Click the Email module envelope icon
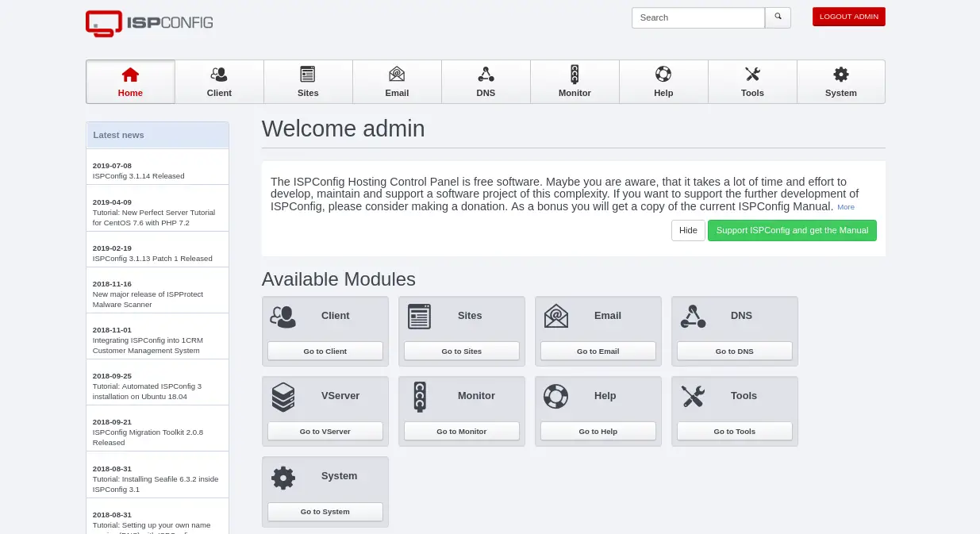Image resolution: width=980 pixels, height=534 pixels. [x=556, y=317]
